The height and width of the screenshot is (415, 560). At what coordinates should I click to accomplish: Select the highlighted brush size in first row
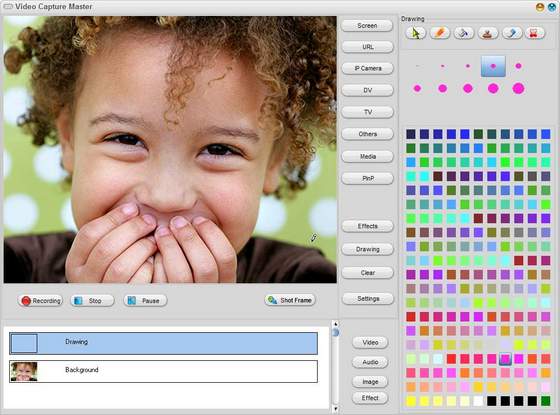coord(493,66)
